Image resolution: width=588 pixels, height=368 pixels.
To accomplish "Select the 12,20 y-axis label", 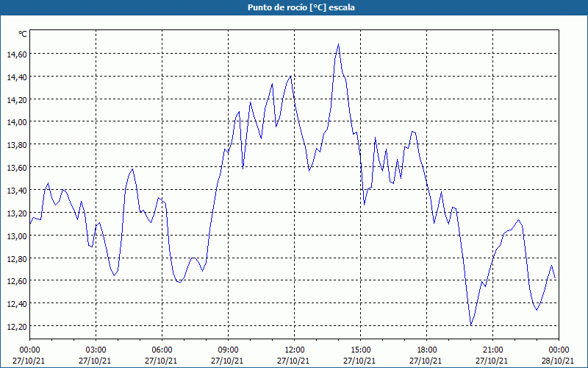I will coord(17,327).
